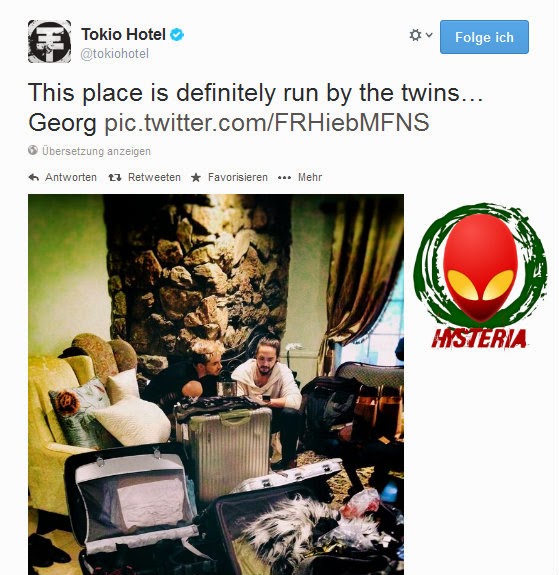Click the Folge ich button
559x575 pixels.
coord(484,37)
